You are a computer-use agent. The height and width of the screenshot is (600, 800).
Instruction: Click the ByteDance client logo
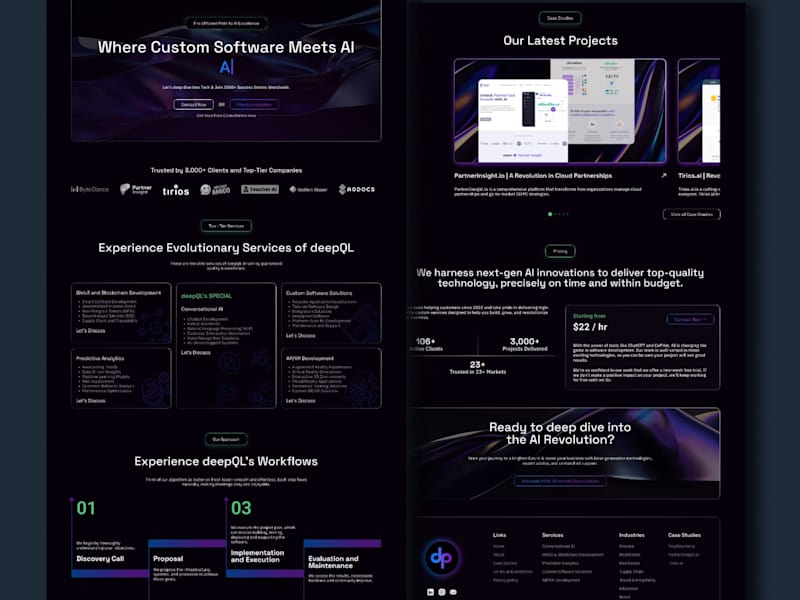tap(90, 189)
